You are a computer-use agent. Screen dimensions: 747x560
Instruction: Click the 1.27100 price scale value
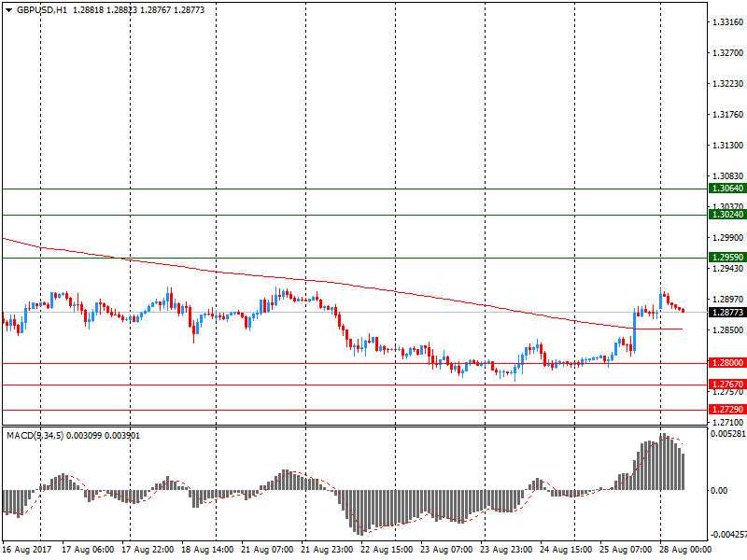click(x=727, y=423)
